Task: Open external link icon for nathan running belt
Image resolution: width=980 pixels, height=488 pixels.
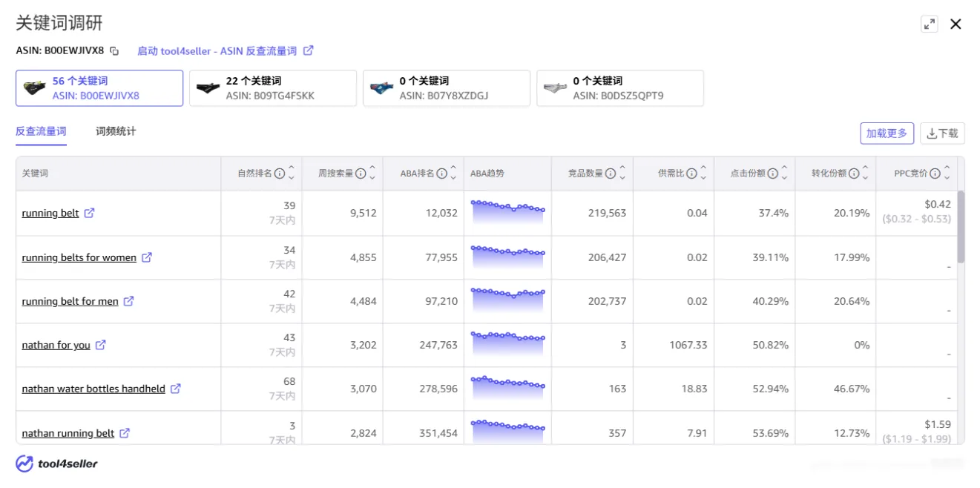Action: click(125, 433)
